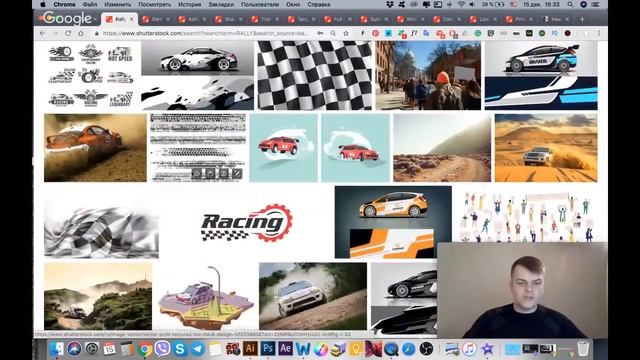Screen dimensions: 640x360
Task: Open the rally car in green hills photo
Action: click(98, 296)
